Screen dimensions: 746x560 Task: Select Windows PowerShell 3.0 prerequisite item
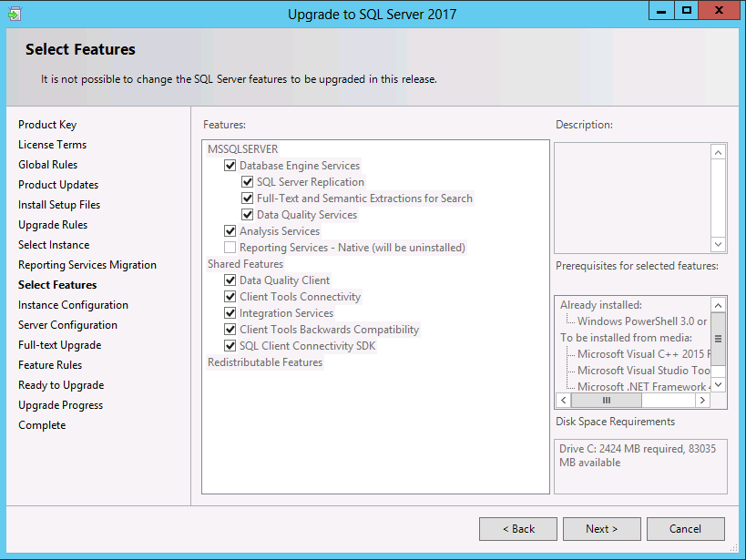642,321
